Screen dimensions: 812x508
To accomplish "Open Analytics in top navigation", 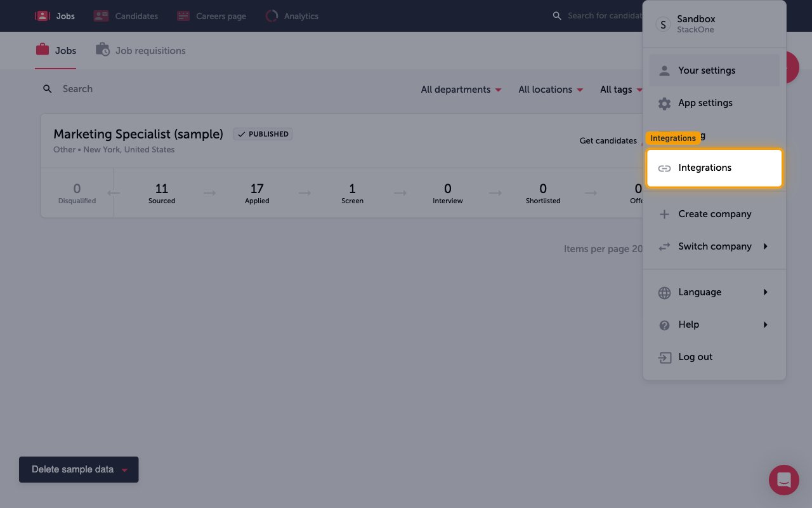I will click(292, 16).
